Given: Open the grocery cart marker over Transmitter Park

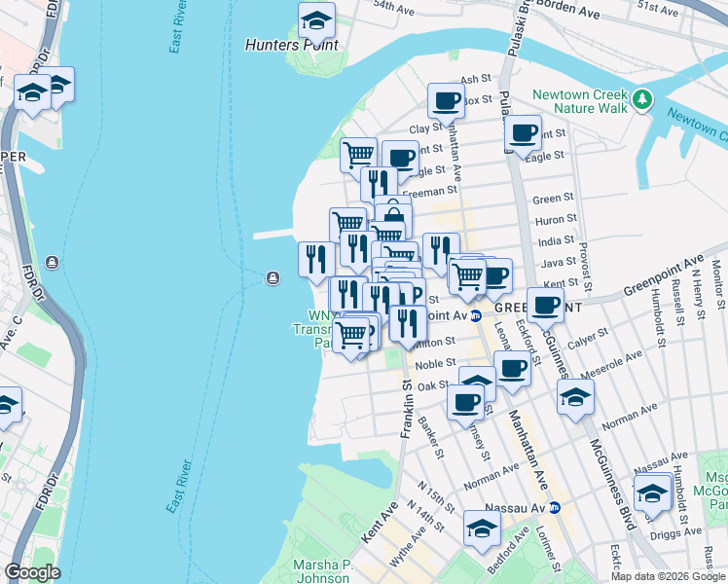Looking at the screenshot, I should point(351,337).
